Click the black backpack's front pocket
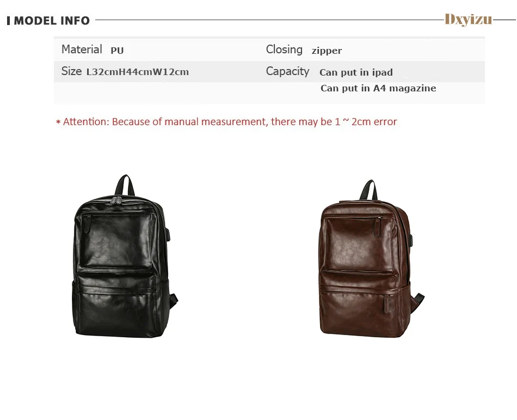 click(x=116, y=240)
